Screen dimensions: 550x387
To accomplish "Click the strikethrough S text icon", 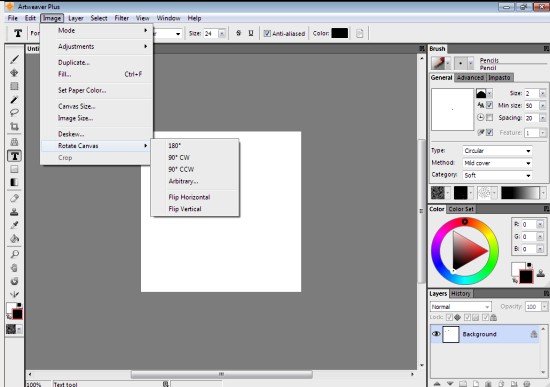I will click(x=239, y=33).
